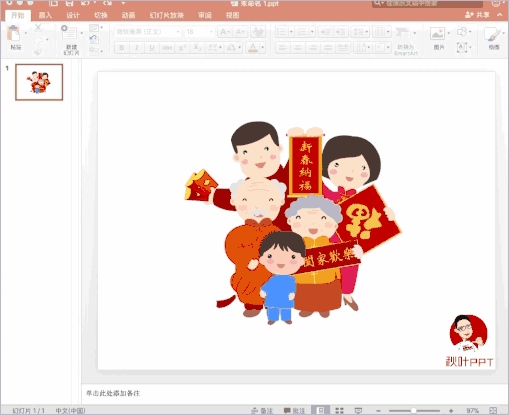The width and height of the screenshot is (509, 415).
Task: Click the zoom in plus button
Action: click(x=451, y=411)
